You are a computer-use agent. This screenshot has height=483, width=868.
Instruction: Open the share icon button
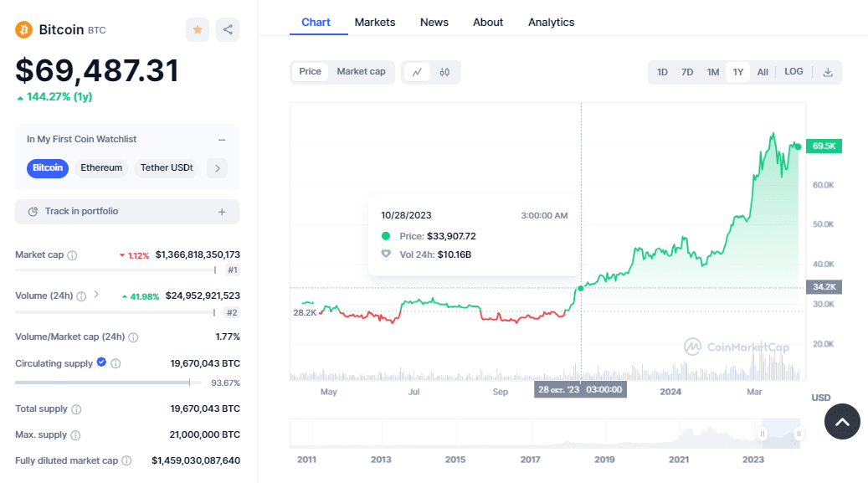(228, 30)
